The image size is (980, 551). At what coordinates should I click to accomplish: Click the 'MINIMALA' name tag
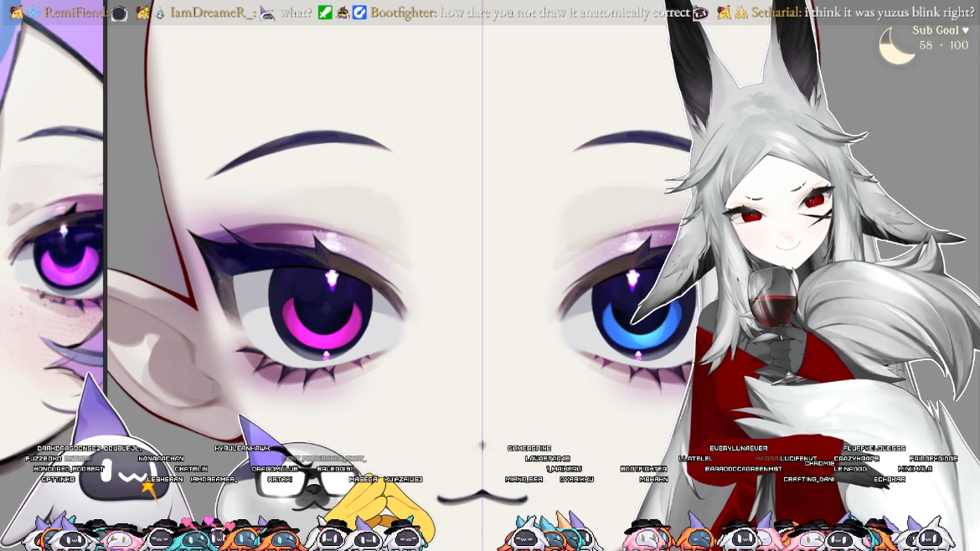coord(915,469)
